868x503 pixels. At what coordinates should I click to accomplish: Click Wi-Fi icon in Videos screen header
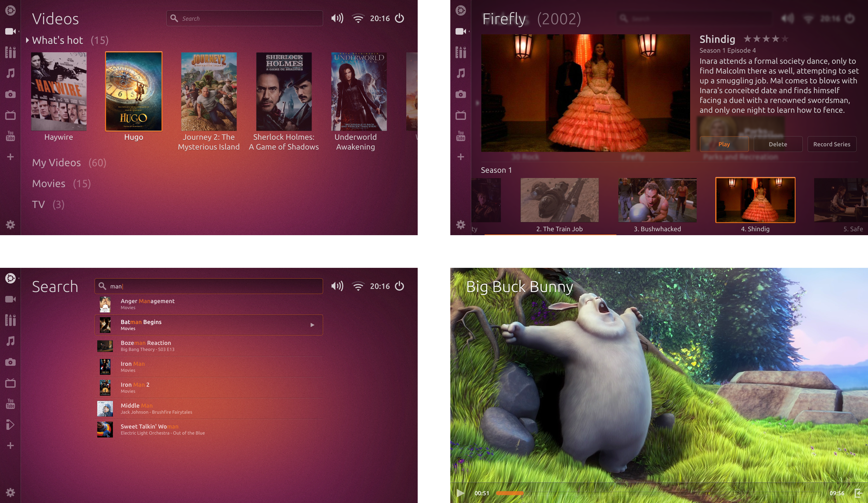click(x=358, y=18)
